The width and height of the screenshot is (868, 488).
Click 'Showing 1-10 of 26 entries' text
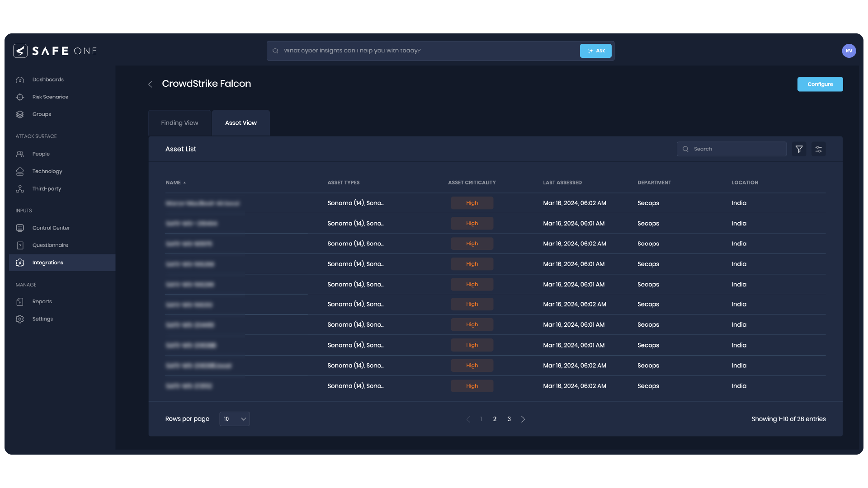(788, 419)
